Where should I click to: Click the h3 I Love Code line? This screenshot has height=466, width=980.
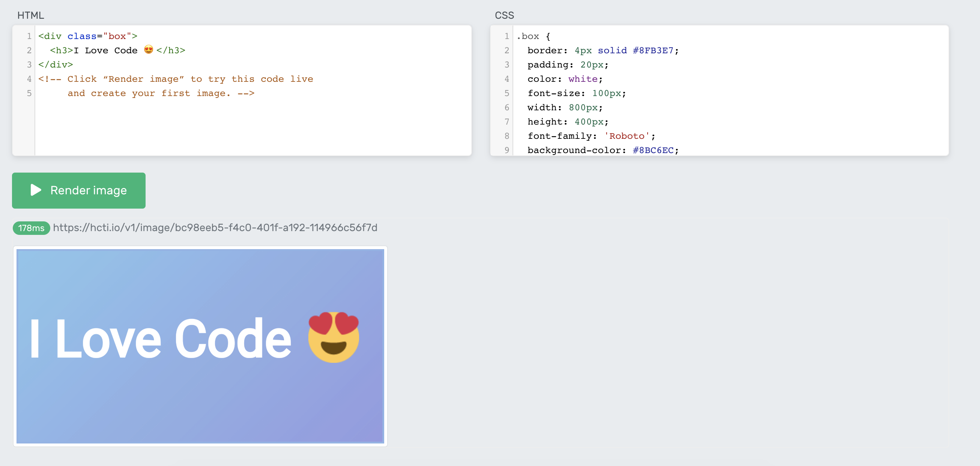[117, 50]
